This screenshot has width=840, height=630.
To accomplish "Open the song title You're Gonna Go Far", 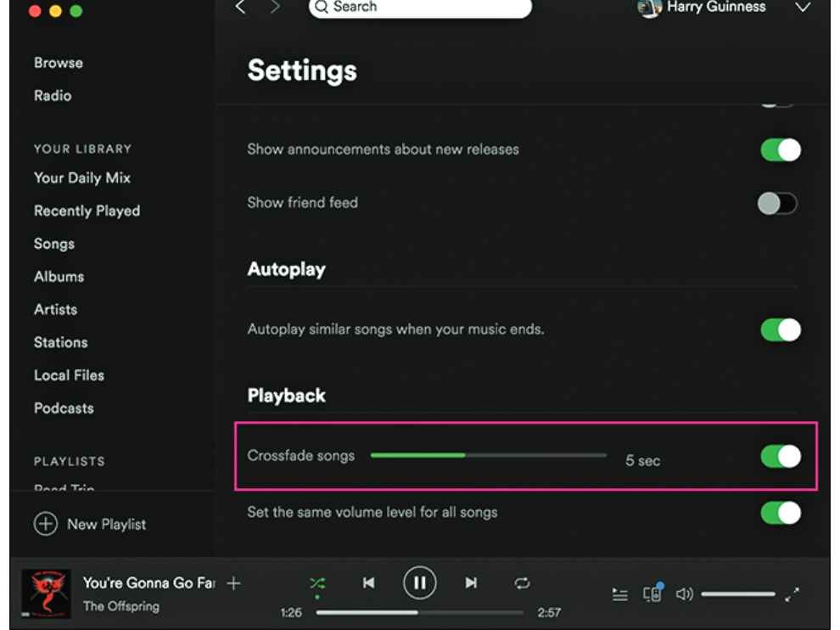I will click(149, 582).
